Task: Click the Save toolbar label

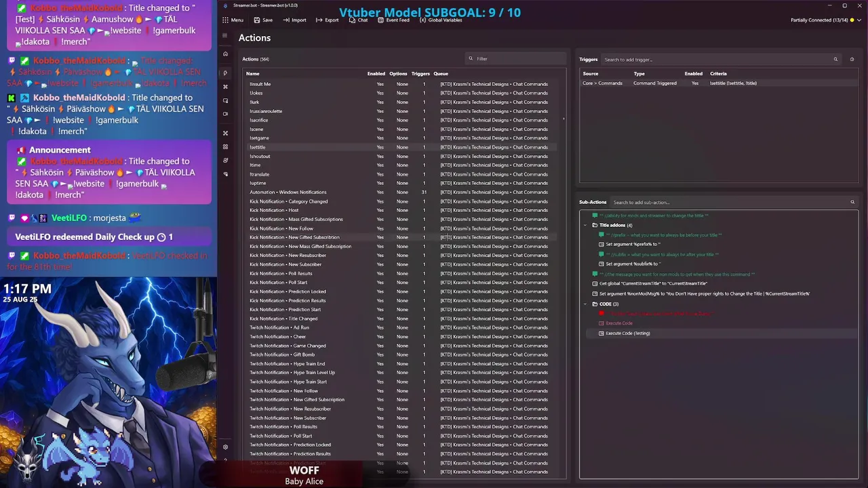Action: [x=268, y=20]
